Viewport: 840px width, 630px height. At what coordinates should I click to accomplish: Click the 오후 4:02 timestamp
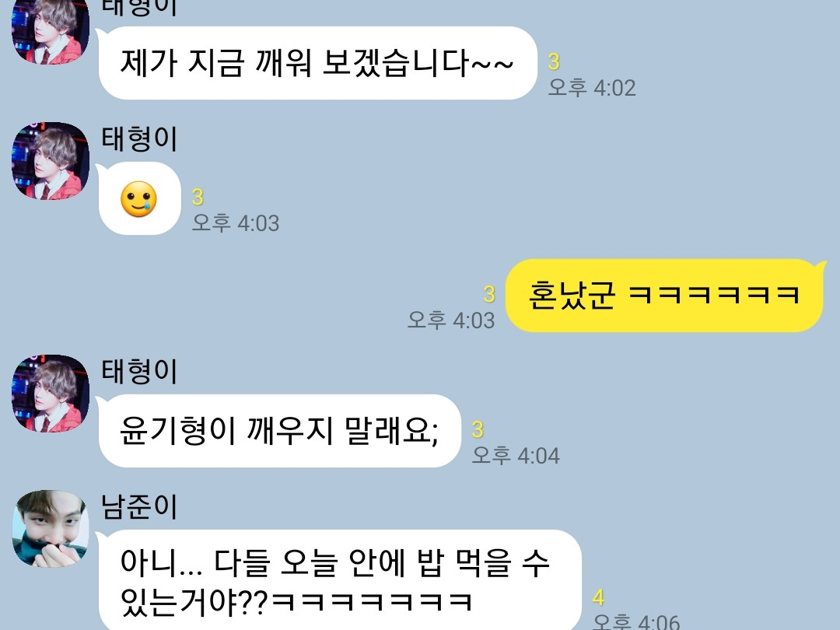point(592,88)
